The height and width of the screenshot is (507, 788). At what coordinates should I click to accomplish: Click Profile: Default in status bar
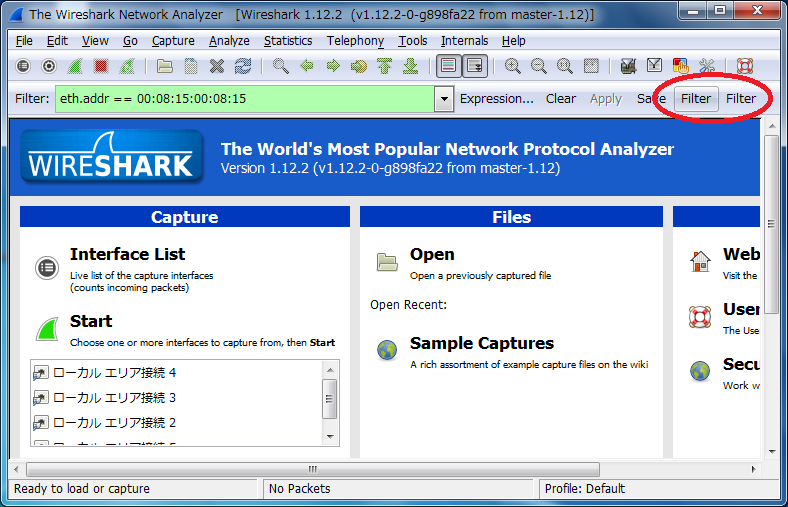[585, 489]
